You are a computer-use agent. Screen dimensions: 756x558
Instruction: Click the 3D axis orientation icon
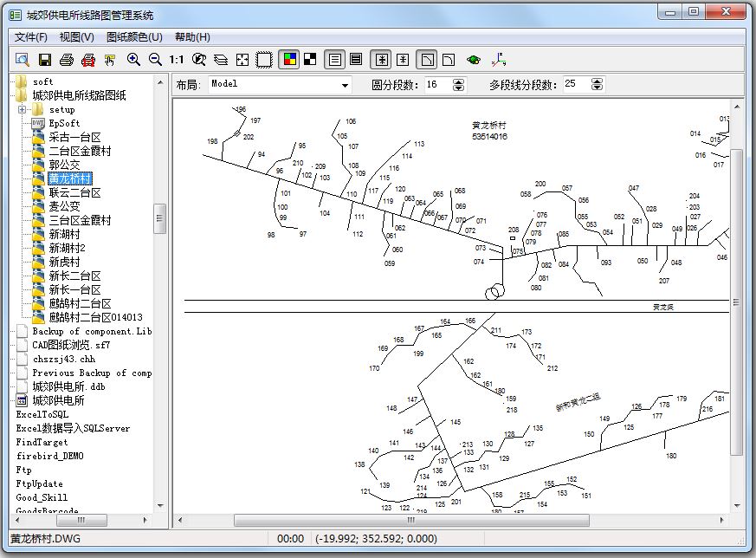tap(498, 60)
